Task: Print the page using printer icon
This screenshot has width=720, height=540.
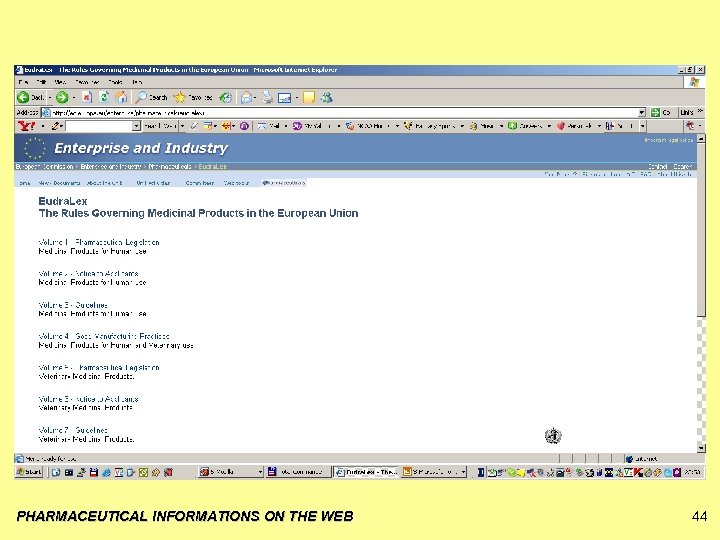Action: pos(267,97)
